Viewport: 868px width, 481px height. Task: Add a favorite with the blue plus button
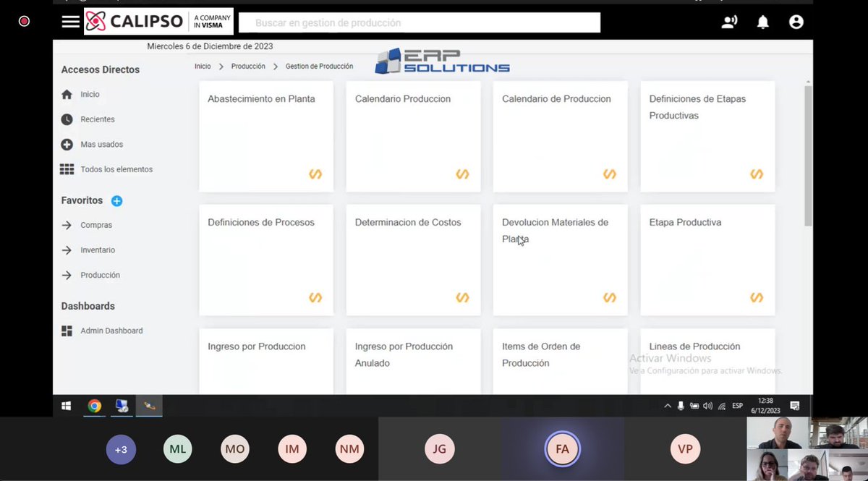coord(116,201)
